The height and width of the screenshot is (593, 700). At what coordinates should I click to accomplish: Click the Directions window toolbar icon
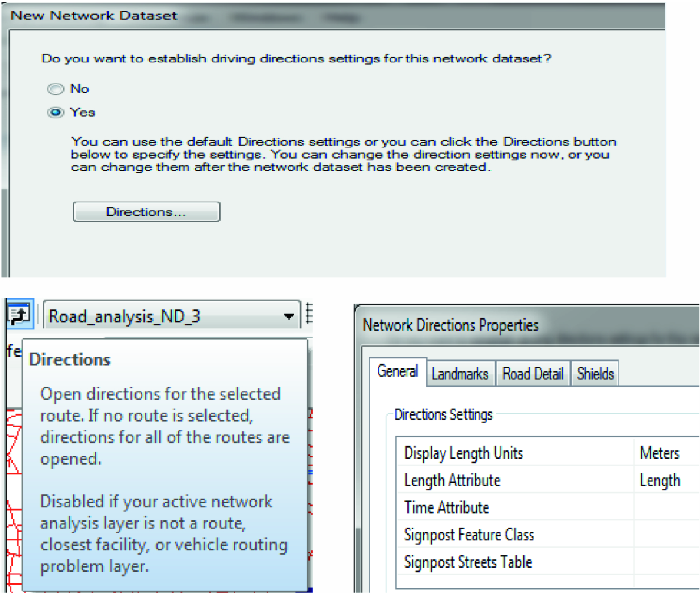(20, 314)
